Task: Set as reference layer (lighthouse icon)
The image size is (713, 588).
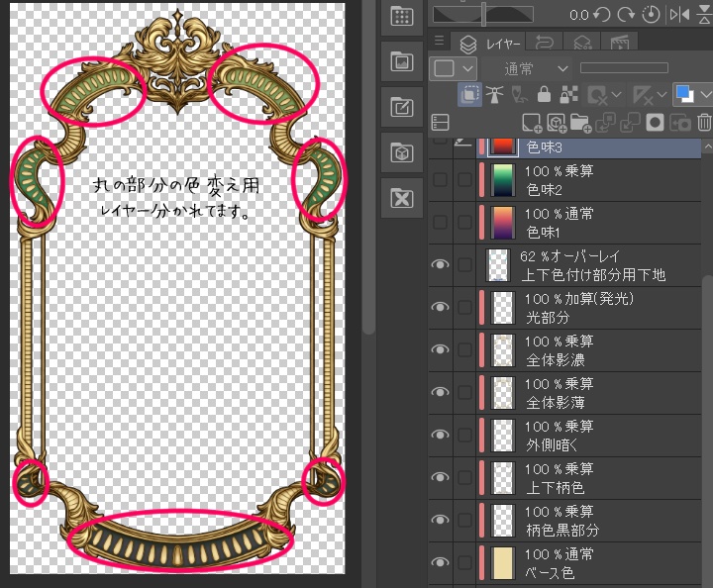Action: click(x=495, y=95)
